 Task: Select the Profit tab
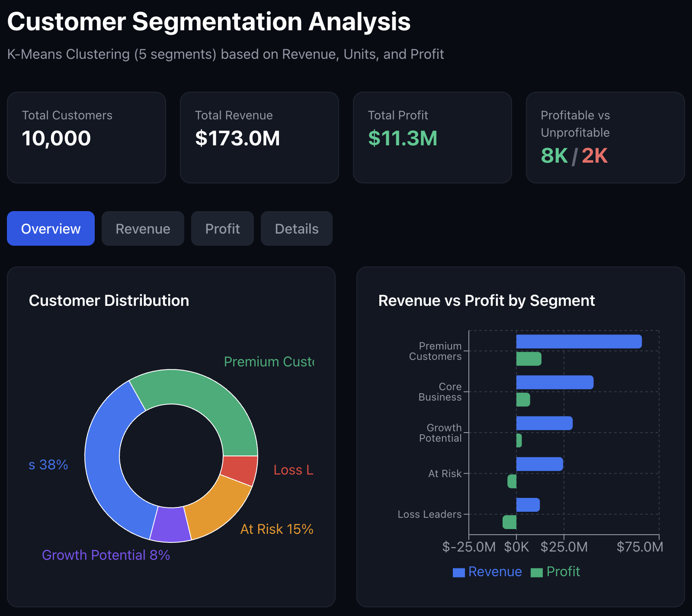tap(222, 228)
